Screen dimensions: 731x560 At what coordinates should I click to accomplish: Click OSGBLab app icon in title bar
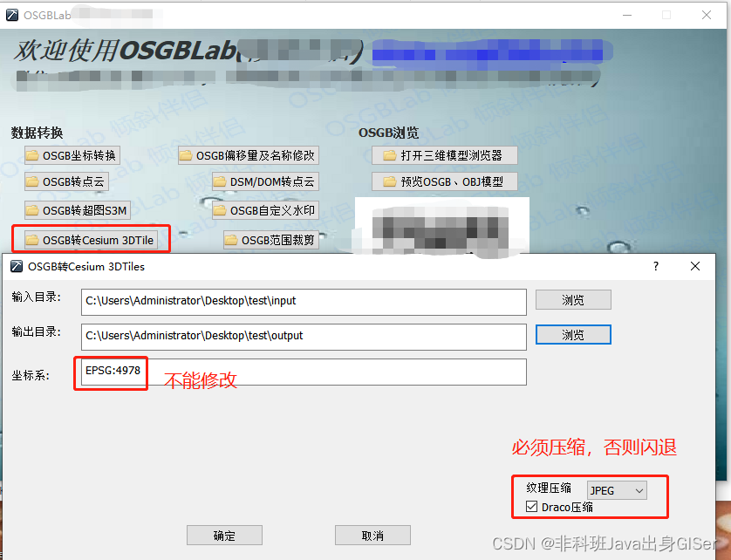(x=12, y=15)
